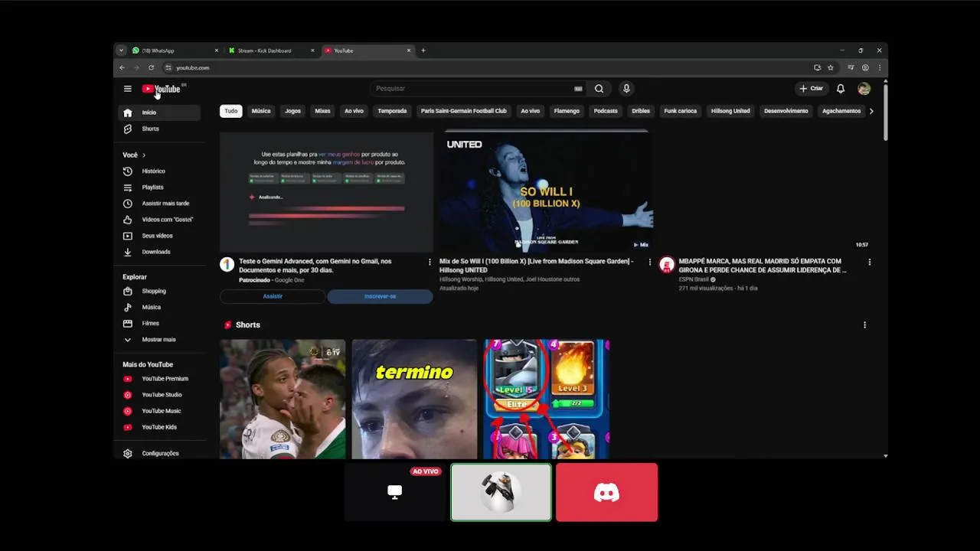The width and height of the screenshot is (980, 551).
Task: Select the Podcasts filter chip
Action: [x=606, y=111]
